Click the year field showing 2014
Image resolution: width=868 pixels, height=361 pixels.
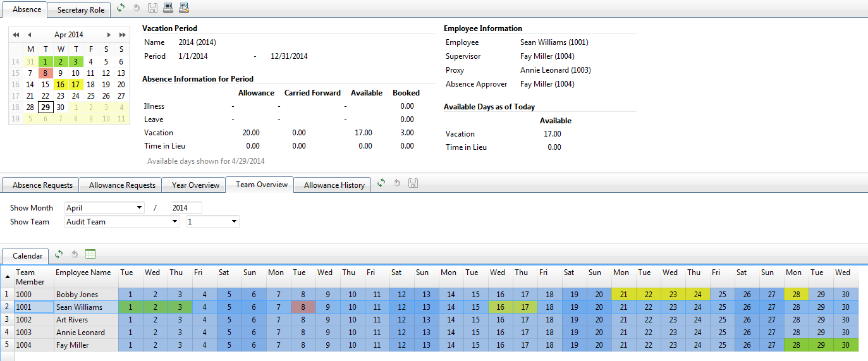pyautogui.click(x=186, y=208)
